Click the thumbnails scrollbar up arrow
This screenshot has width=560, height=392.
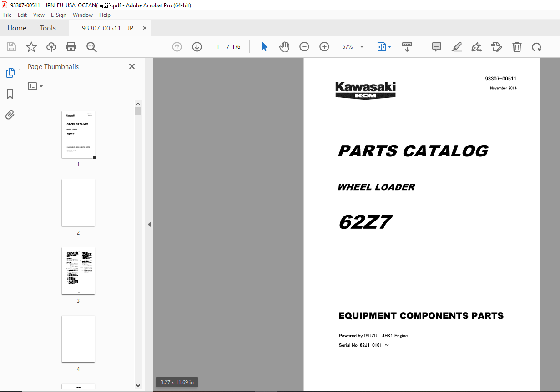[x=138, y=103]
